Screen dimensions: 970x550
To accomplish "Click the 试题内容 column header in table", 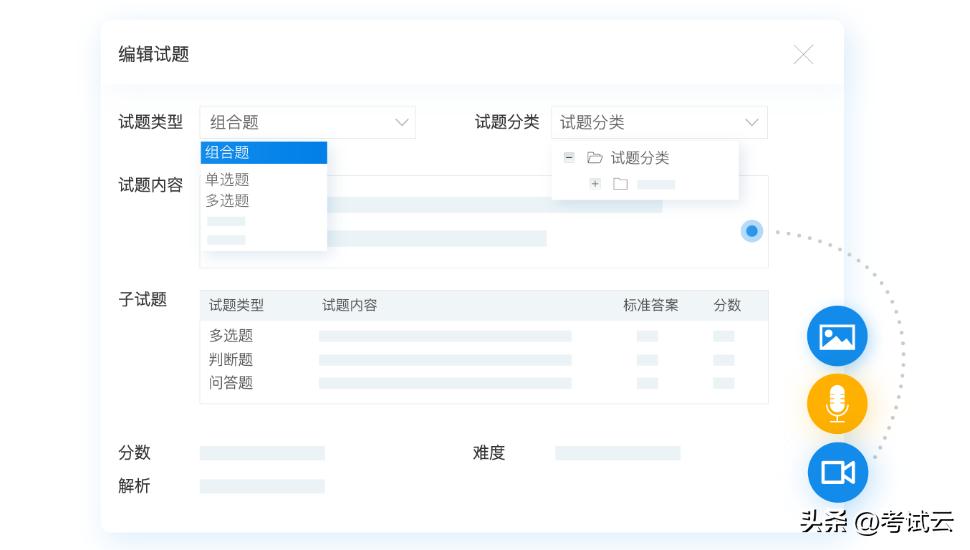I will [x=350, y=306].
